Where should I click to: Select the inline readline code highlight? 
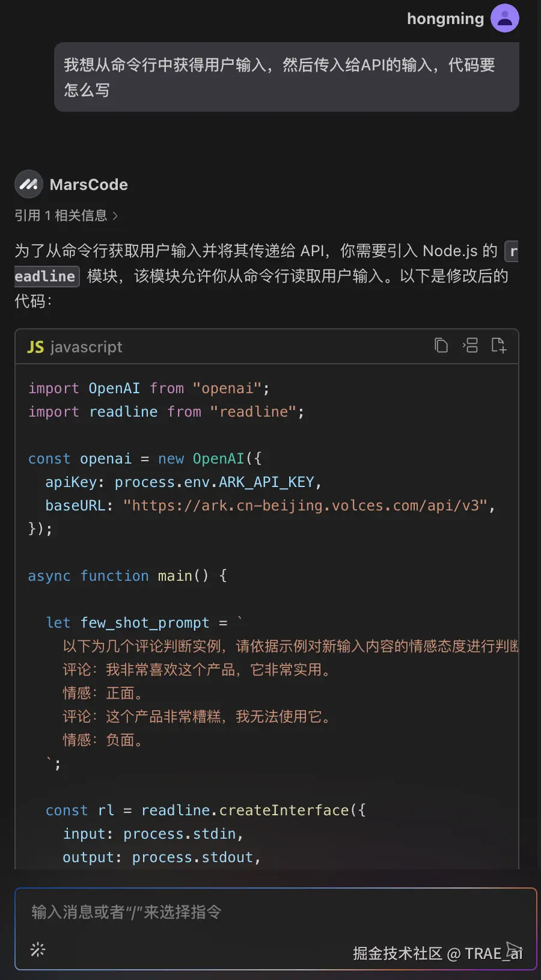click(46, 276)
